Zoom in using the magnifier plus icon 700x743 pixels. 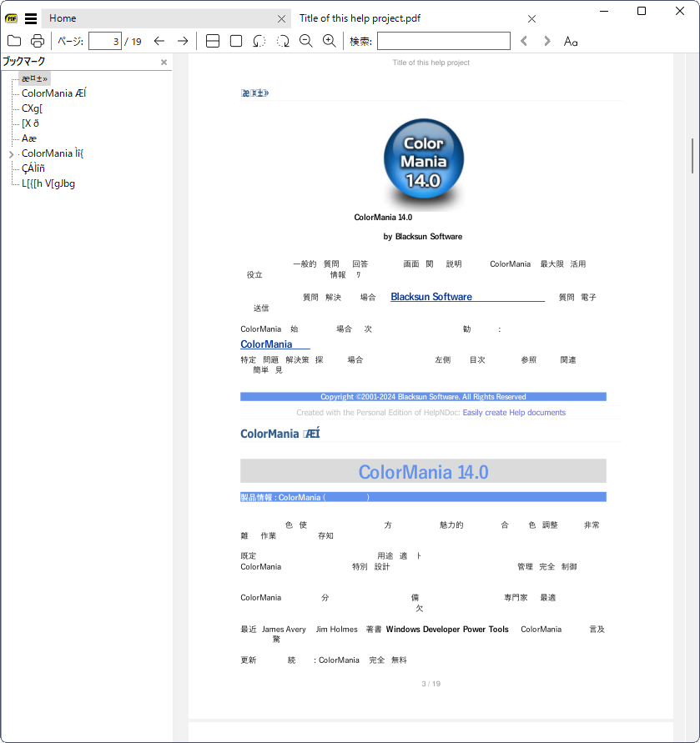pos(329,41)
